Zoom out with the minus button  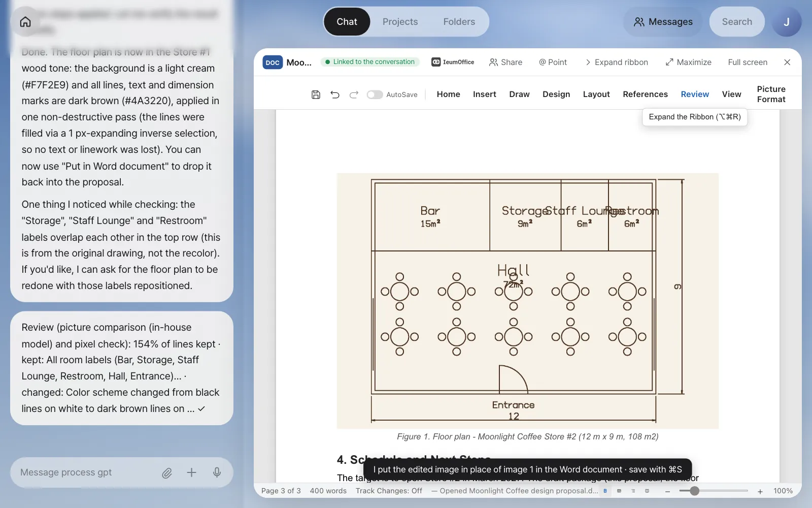click(667, 491)
